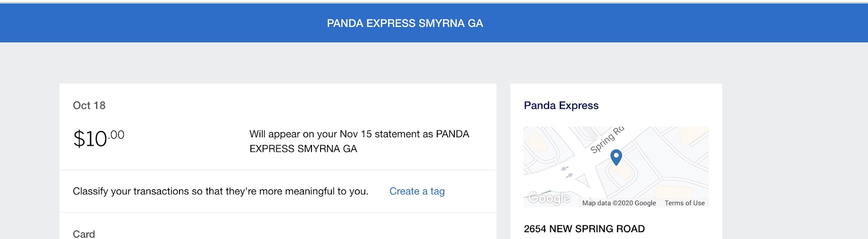Click the Google logo on the map
Image resolution: width=868 pixels, height=239 pixels.
click(549, 198)
